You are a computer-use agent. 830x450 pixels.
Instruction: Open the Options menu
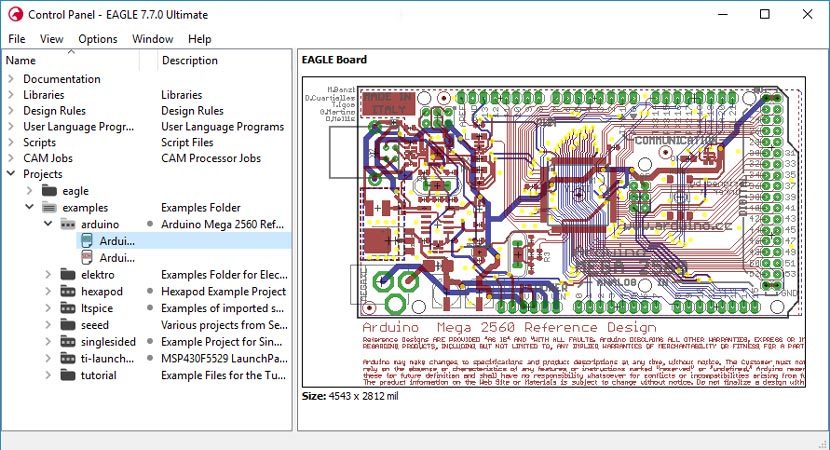(x=98, y=39)
